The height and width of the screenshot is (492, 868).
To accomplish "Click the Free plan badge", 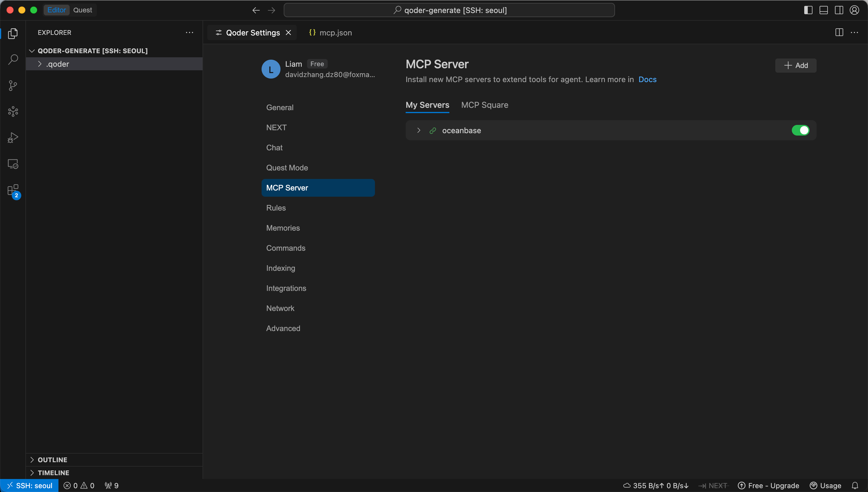I will [x=317, y=64].
